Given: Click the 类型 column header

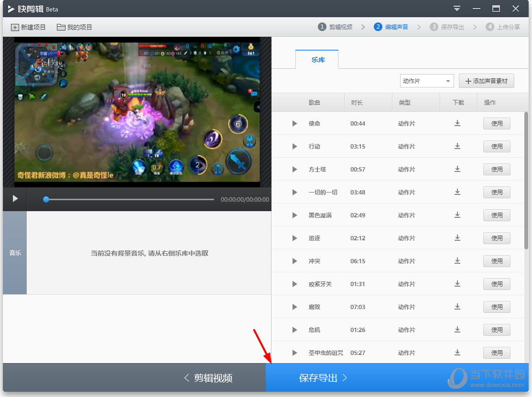Looking at the screenshot, I should pyautogui.click(x=404, y=102).
